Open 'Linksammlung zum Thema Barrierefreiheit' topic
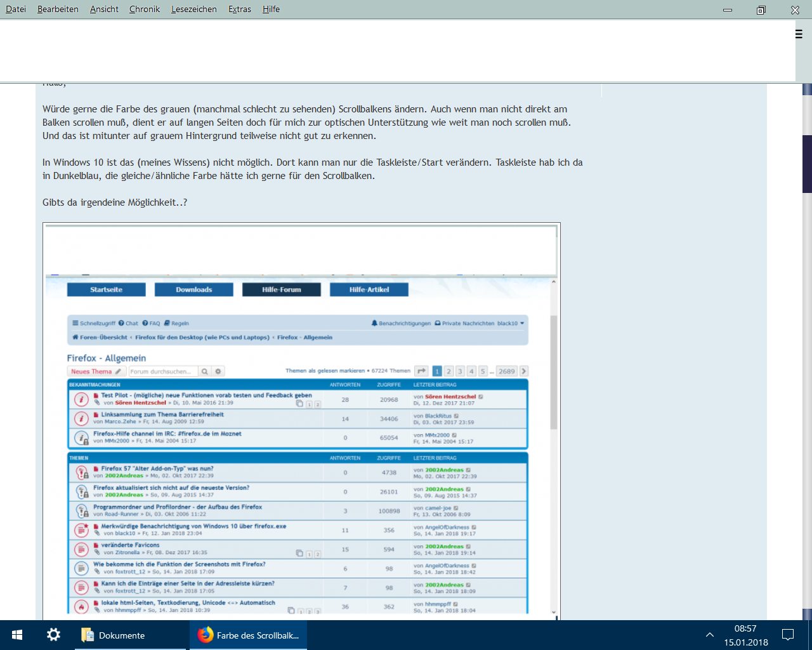Screen dimensions: 812x650 [x=162, y=414]
